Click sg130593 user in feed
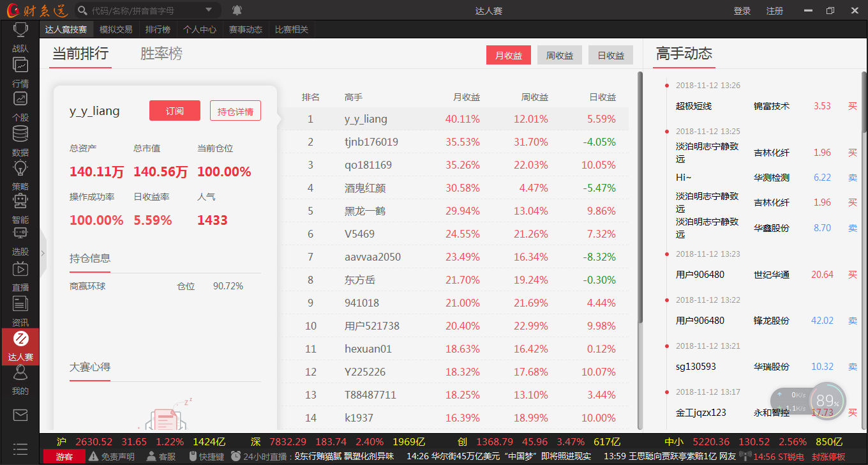Screen dimensions: 868x465 696,367
